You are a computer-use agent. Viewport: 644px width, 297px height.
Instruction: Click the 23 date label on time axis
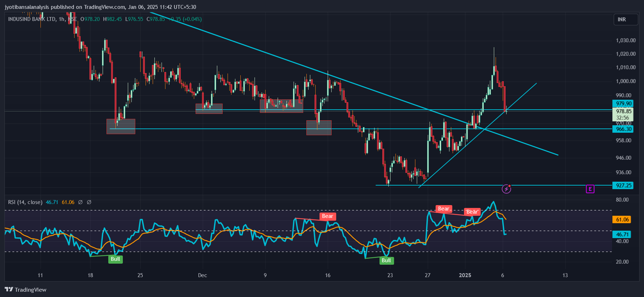[x=390, y=275]
